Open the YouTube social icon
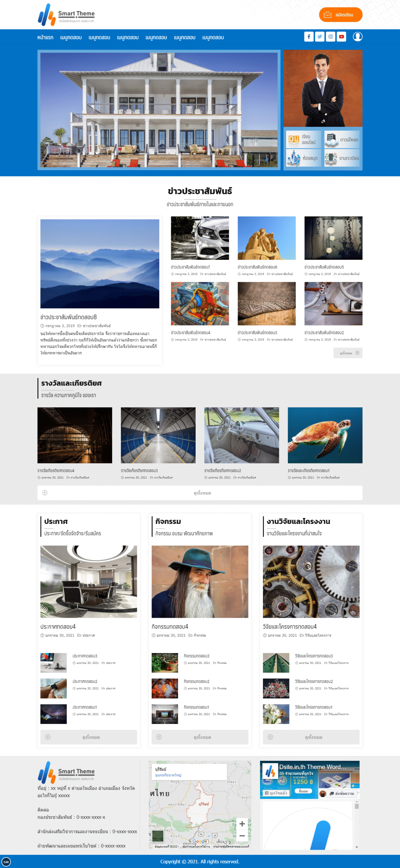The height and width of the screenshot is (868, 400). 341,37
